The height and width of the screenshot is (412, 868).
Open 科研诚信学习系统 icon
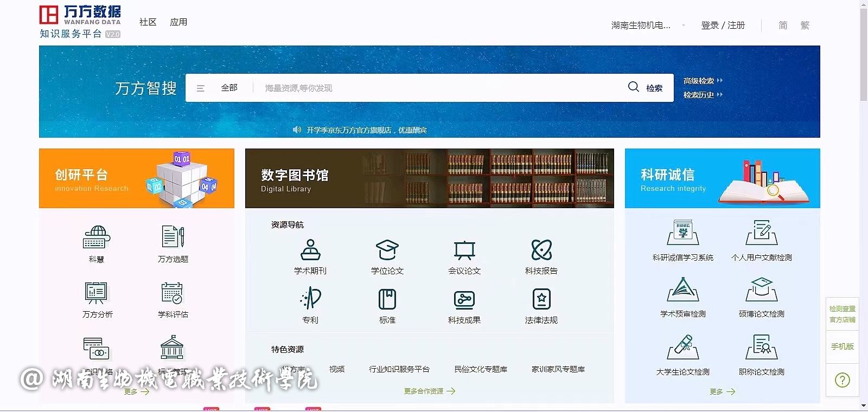[683, 233]
